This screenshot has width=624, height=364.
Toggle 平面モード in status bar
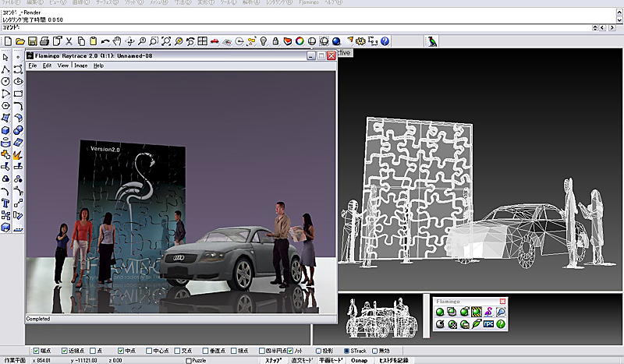pos(331,360)
